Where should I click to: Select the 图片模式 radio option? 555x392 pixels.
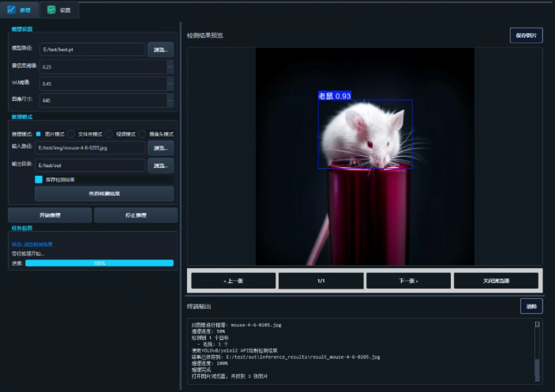(38, 134)
